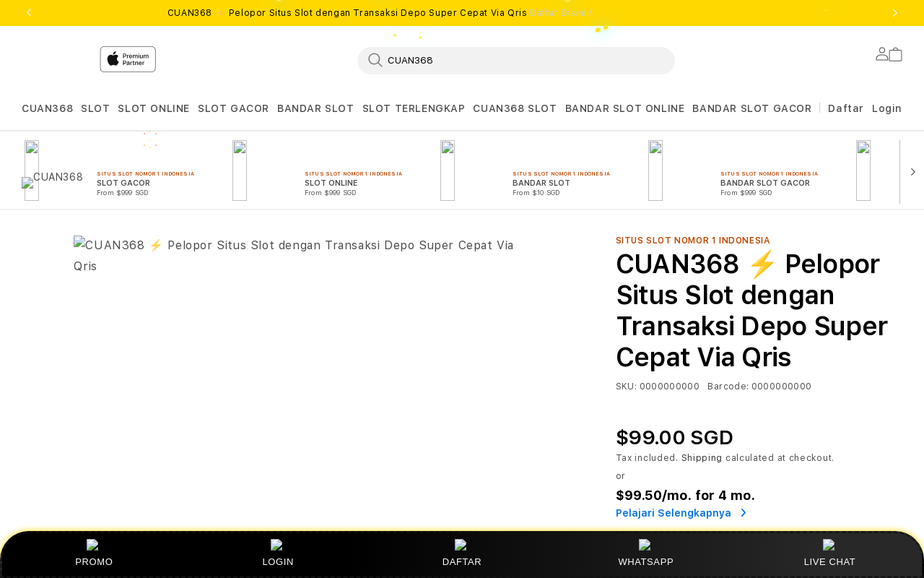Click the Barcode: 0000000000 text
This screenshot has height=578, width=924.
coord(759,387)
